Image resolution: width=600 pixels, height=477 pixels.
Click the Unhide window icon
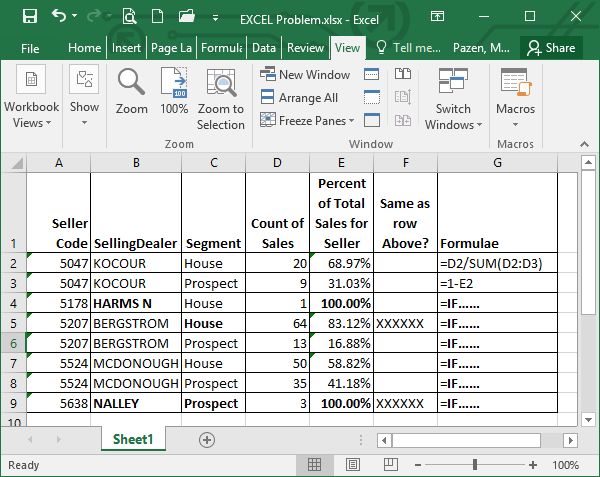372,120
